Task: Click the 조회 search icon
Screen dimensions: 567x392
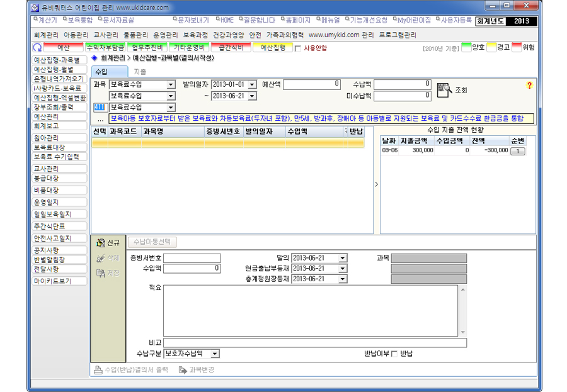Action: [444, 90]
